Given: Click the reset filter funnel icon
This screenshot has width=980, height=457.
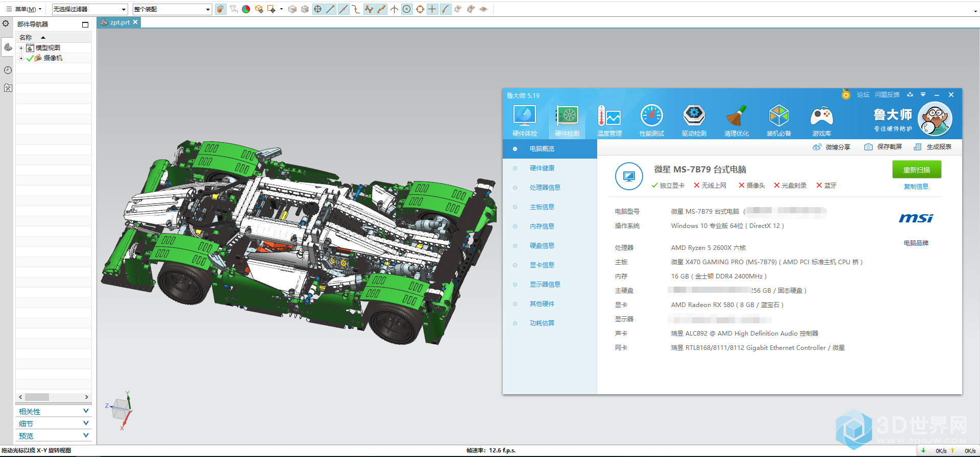Looking at the screenshot, I should [233, 9].
